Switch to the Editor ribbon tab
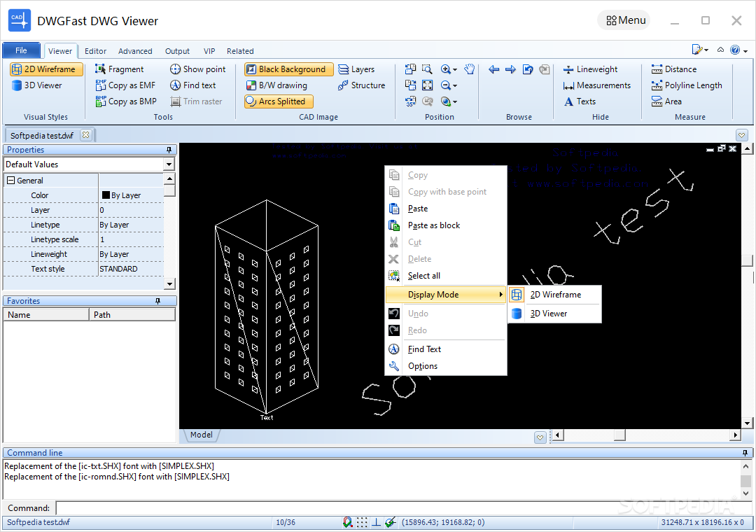756x532 pixels. pyautogui.click(x=95, y=51)
